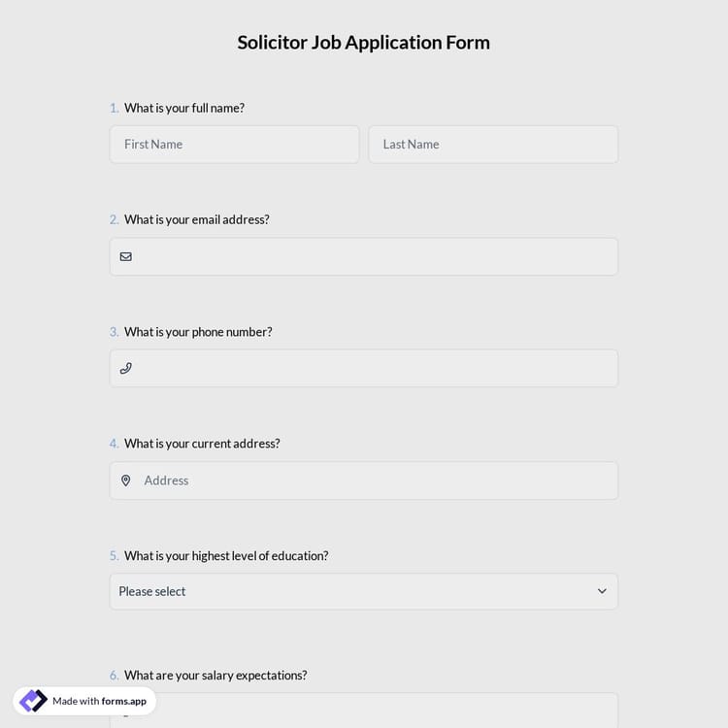The height and width of the screenshot is (728, 728).
Task: Click the "Solicitor Job Application Form" heading
Action: tap(364, 43)
